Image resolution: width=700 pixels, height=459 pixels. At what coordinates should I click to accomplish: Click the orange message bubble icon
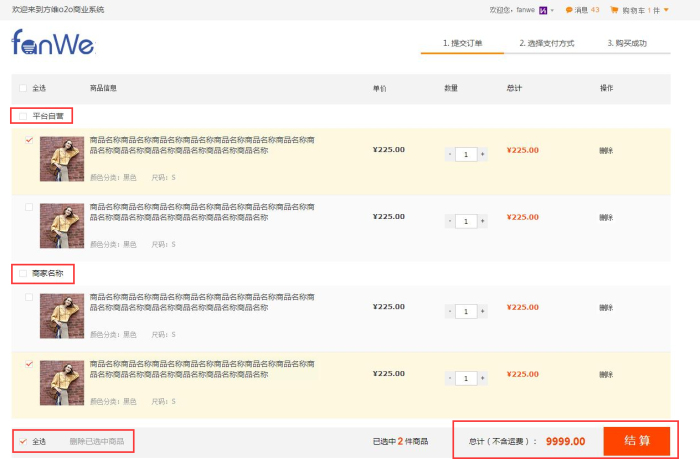[x=569, y=10]
